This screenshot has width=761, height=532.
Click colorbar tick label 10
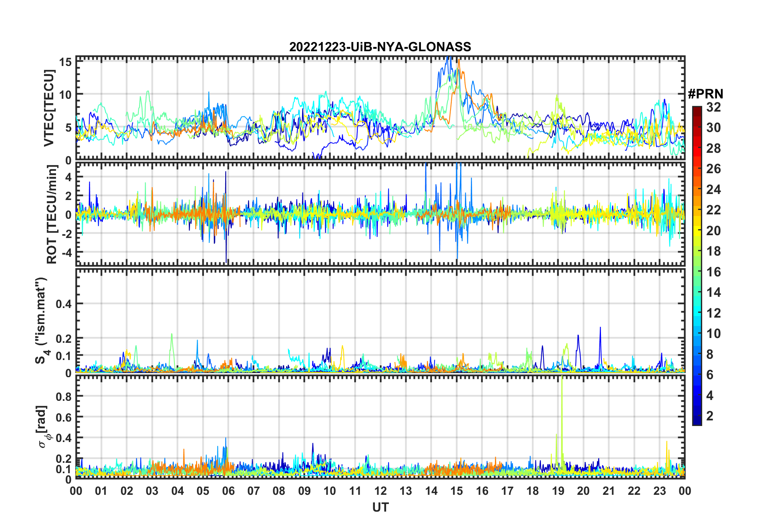[x=713, y=334]
